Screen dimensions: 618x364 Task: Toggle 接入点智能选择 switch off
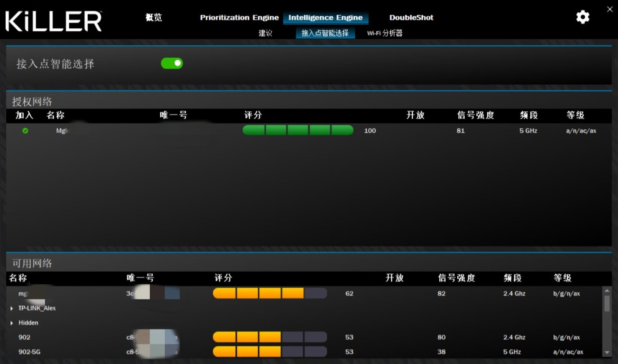pyautogui.click(x=172, y=63)
